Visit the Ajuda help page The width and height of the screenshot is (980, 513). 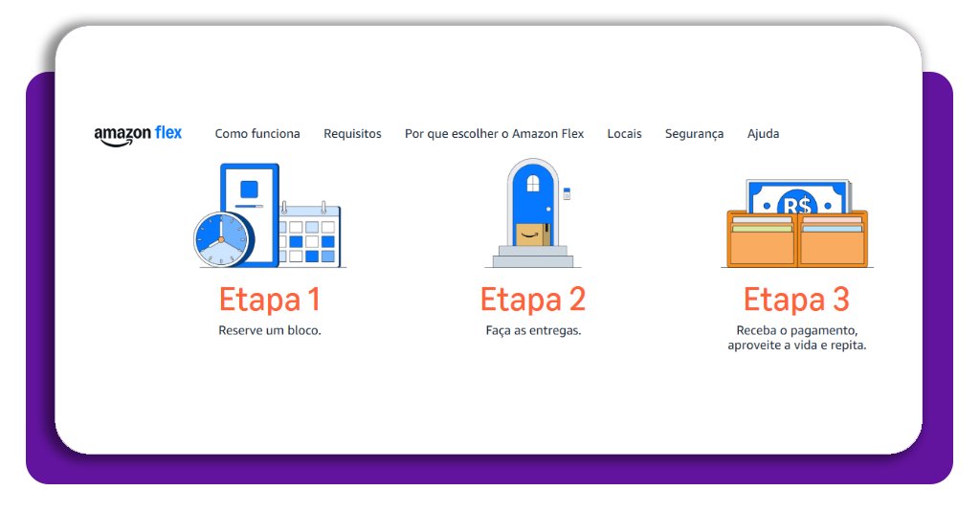(x=763, y=134)
